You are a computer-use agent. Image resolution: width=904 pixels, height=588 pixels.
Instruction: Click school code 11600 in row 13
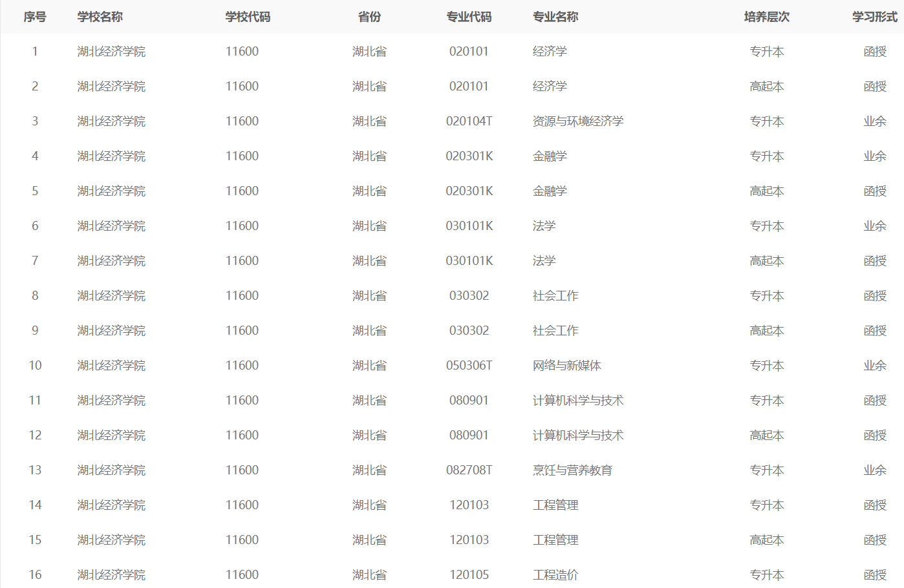(x=242, y=470)
